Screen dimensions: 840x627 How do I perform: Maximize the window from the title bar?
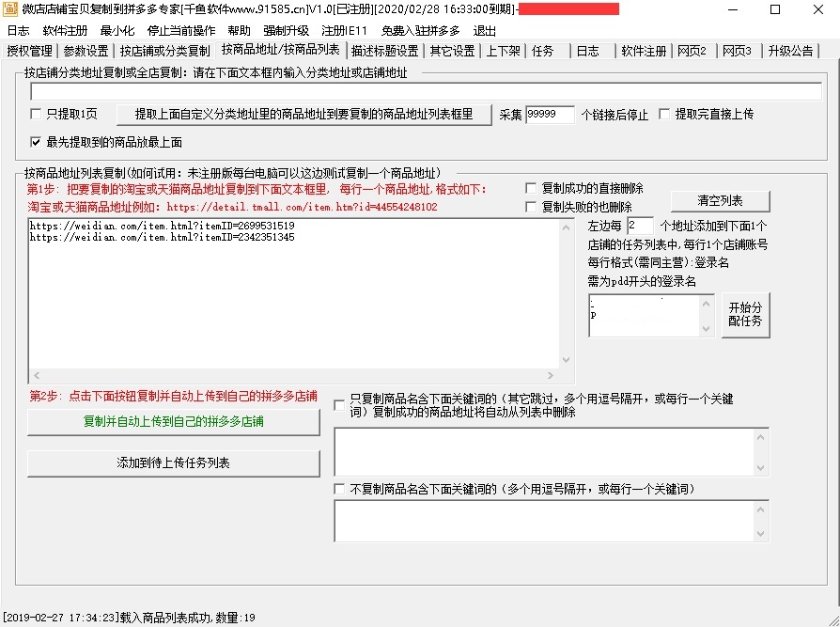[x=775, y=9]
